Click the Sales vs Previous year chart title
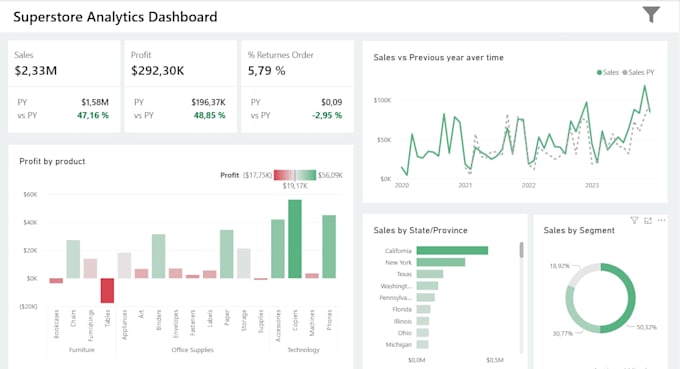This screenshot has width=680, height=369. 438,57
